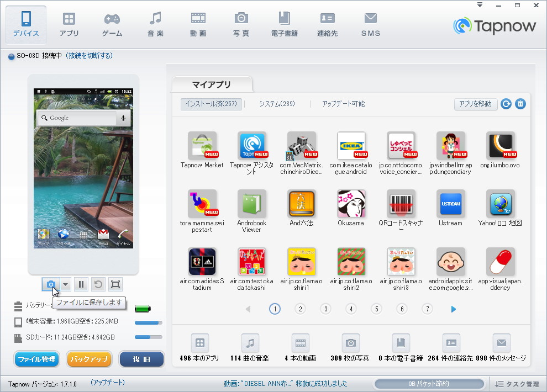Open the 114 曲の音楽 summary
The image size is (547, 392).
(250, 347)
